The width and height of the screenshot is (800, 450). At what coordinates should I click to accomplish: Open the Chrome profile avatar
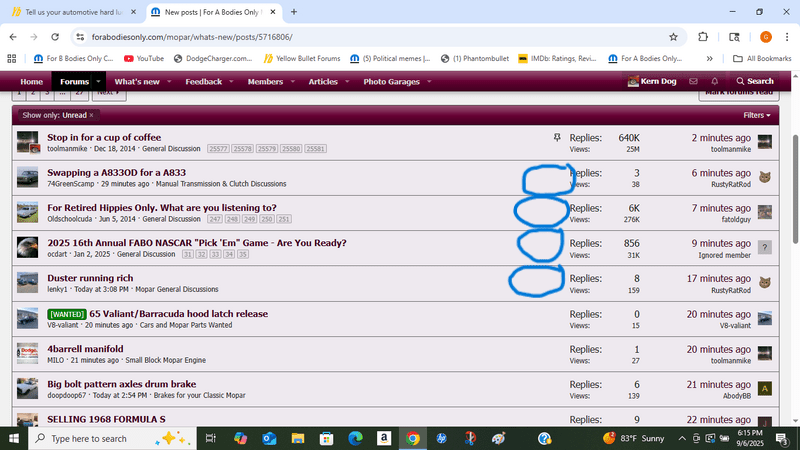(x=765, y=37)
